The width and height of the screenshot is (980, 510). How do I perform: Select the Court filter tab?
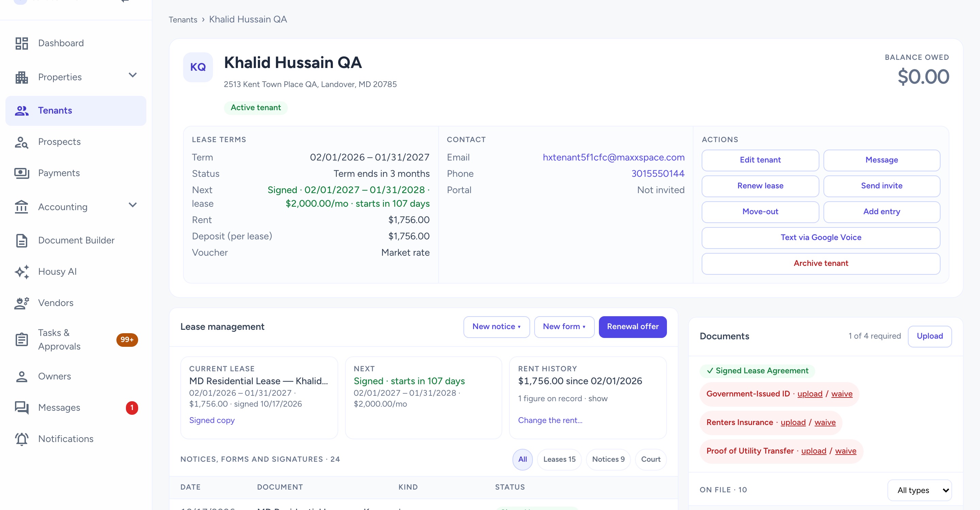pos(651,459)
